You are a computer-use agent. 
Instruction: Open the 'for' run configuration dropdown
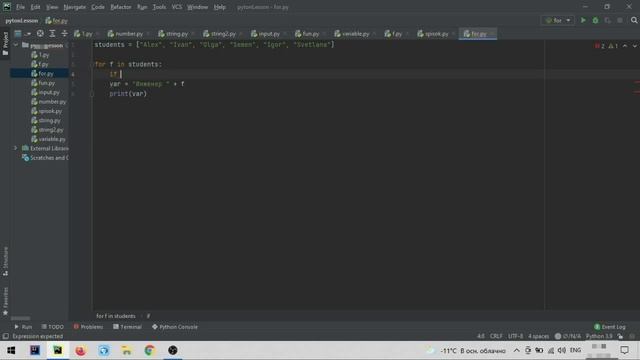click(x=558, y=20)
